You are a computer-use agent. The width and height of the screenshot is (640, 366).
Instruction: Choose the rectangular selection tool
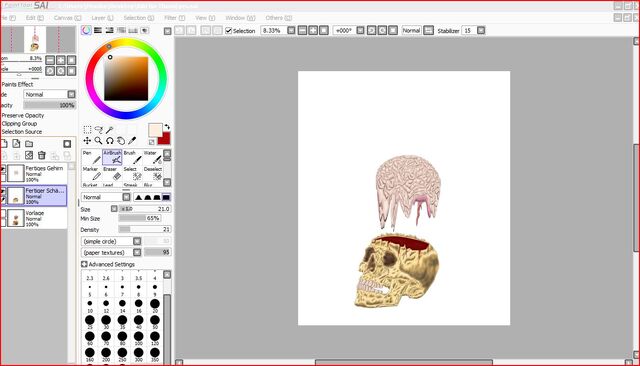pyautogui.click(x=87, y=130)
